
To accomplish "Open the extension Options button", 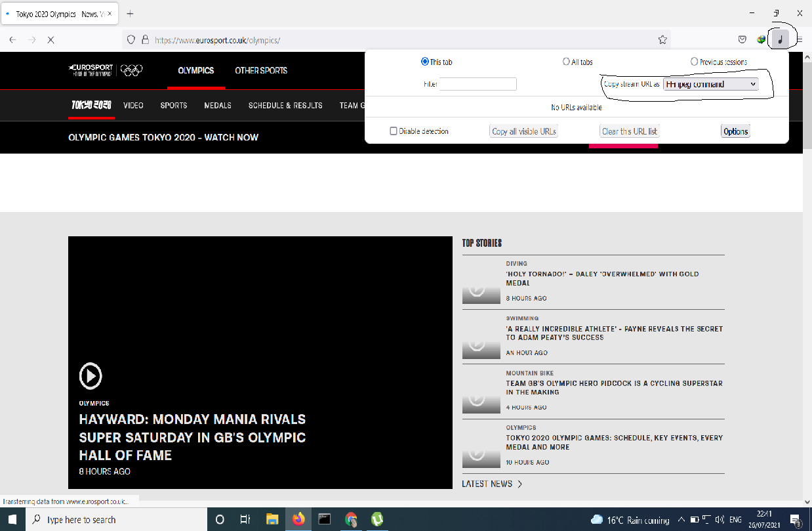I will 735,131.
